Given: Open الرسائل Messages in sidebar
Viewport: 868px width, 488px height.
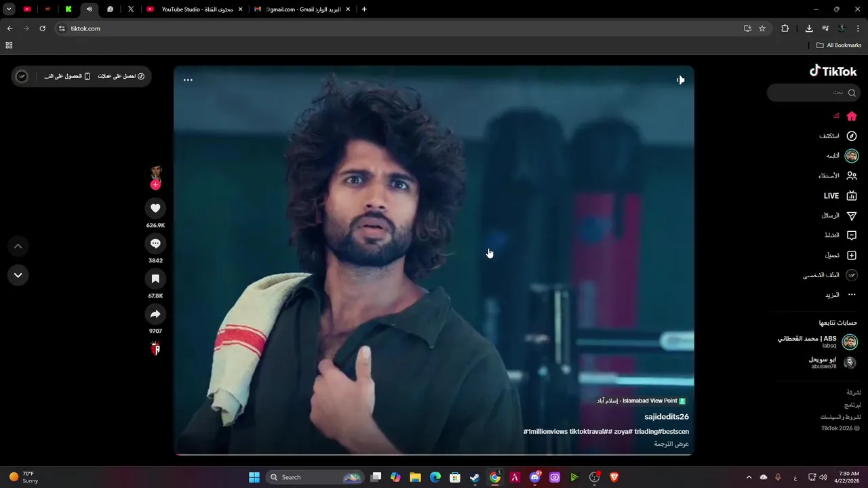Looking at the screenshot, I should (x=839, y=216).
